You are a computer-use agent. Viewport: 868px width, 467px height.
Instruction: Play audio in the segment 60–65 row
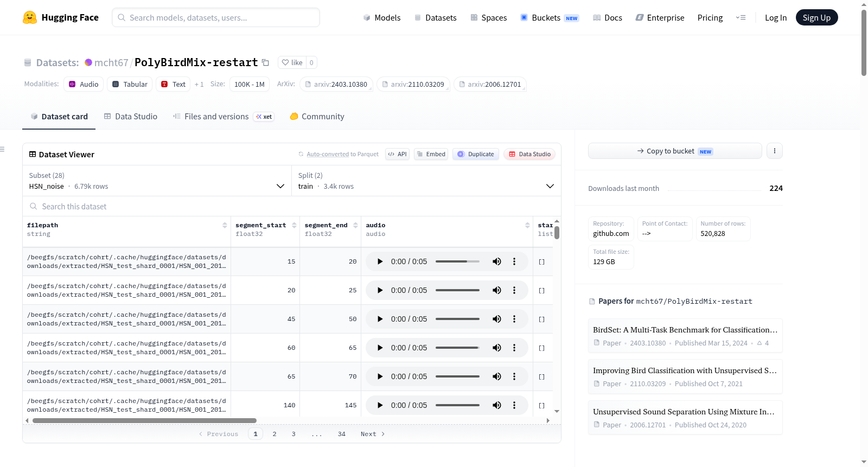(380, 348)
